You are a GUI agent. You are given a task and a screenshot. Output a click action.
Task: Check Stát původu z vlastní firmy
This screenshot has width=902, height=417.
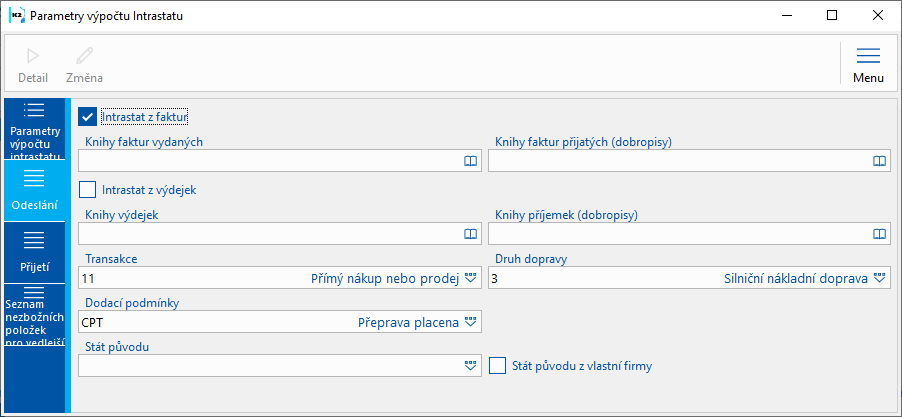[498, 365]
